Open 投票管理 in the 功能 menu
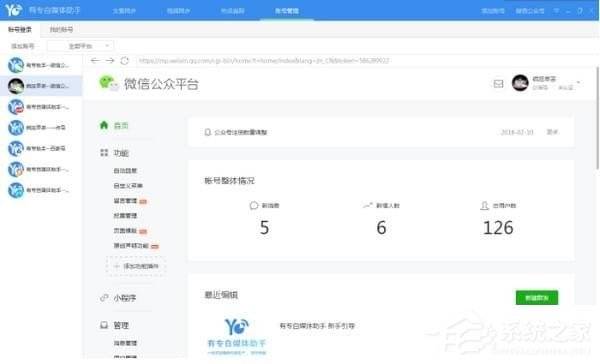600x364 pixels. (x=125, y=215)
